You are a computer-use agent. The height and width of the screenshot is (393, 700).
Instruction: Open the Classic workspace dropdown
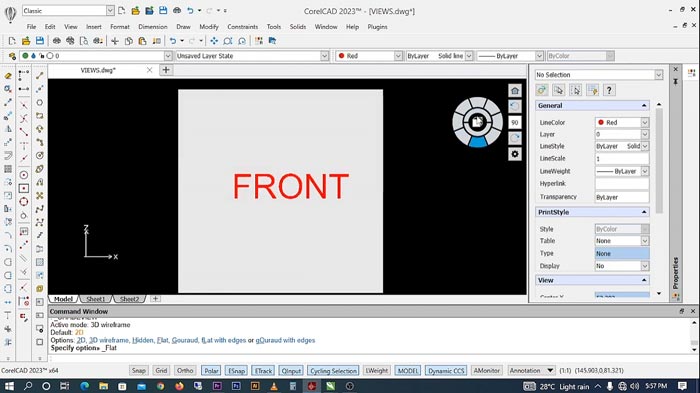point(110,10)
